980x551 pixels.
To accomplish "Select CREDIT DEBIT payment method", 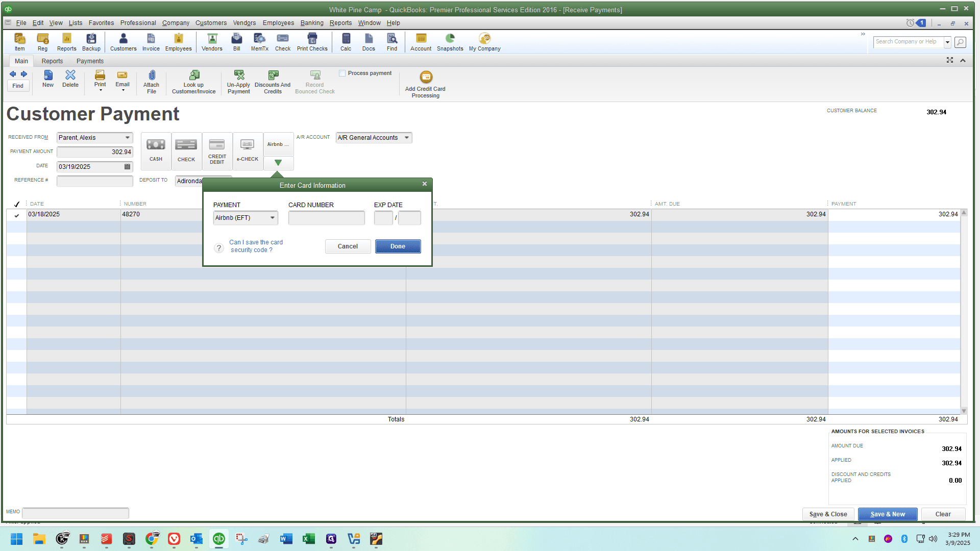I will [x=217, y=151].
